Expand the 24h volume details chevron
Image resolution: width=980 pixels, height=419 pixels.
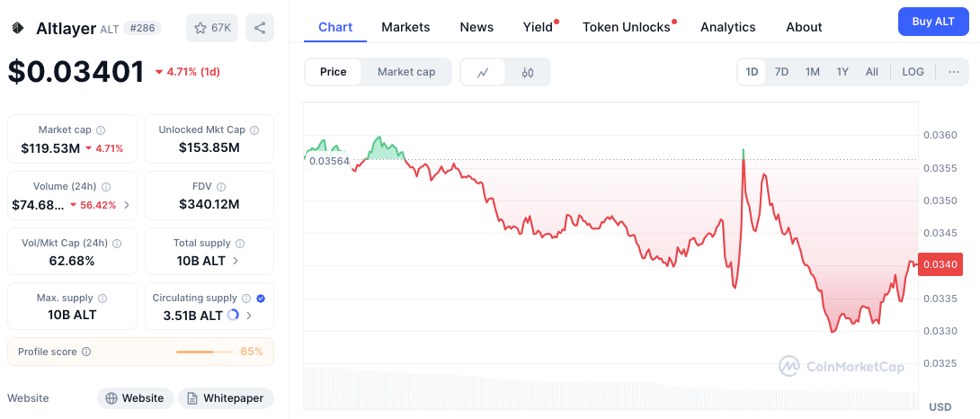[x=127, y=205]
